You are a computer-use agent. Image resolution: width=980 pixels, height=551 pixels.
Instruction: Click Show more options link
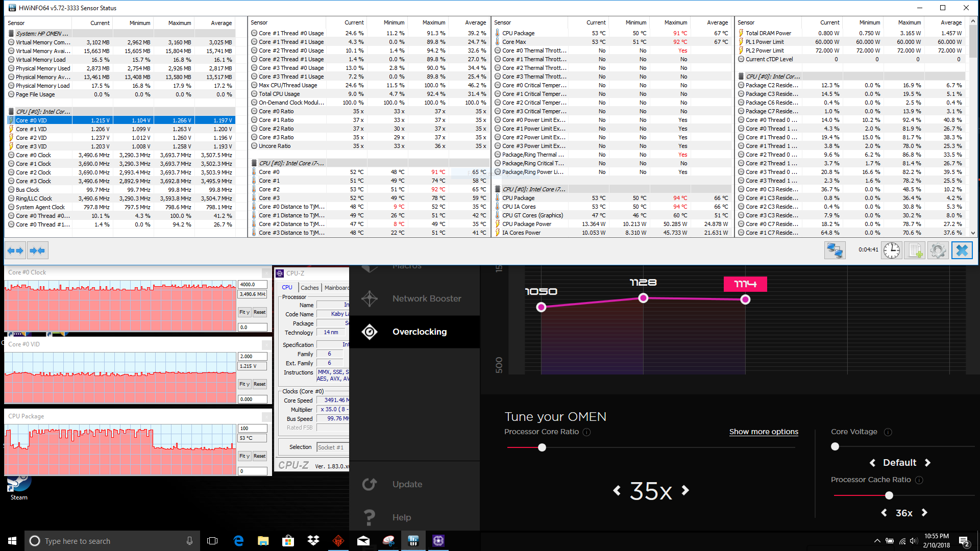[764, 432]
